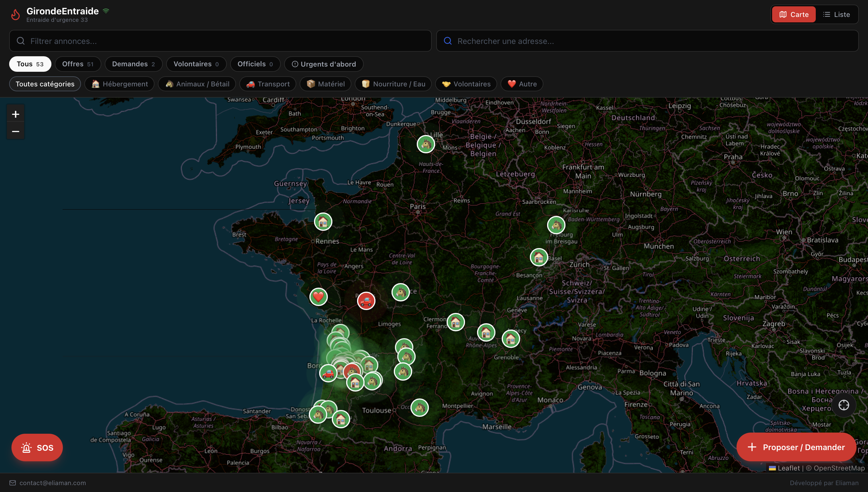Filter by Volontaires type with count 0
868x492 pixels.
[196, 64]
